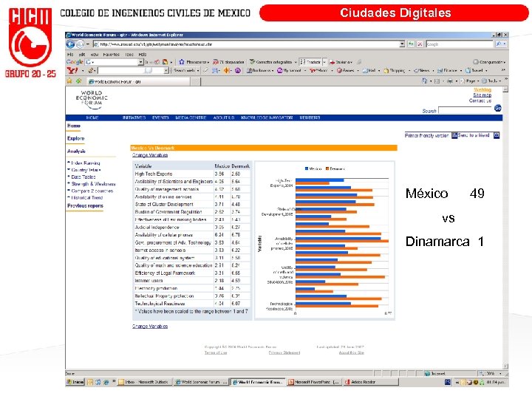Select the World Economic Forum browser tab
Screen dimensions: 532x399
(139, 81)
